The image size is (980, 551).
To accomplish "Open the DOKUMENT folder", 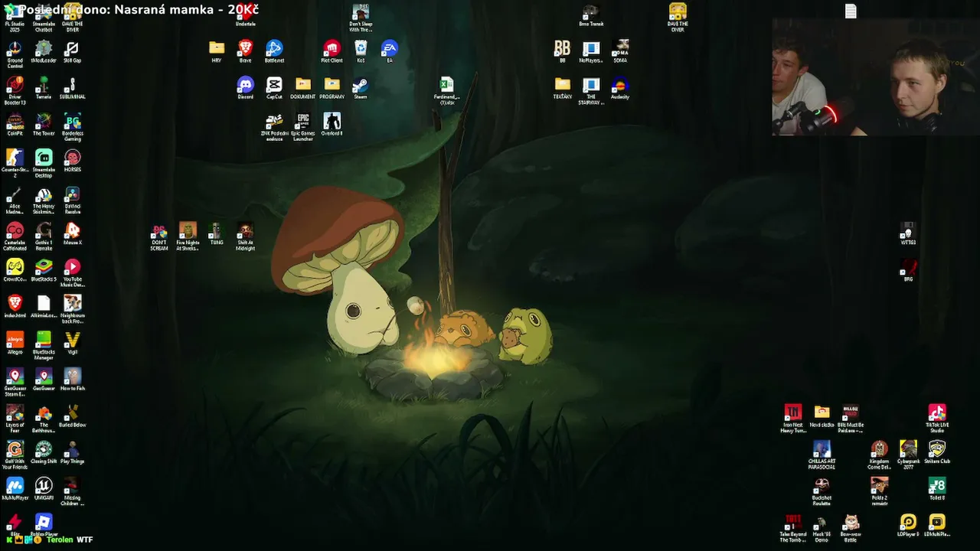I will point(303,88).
